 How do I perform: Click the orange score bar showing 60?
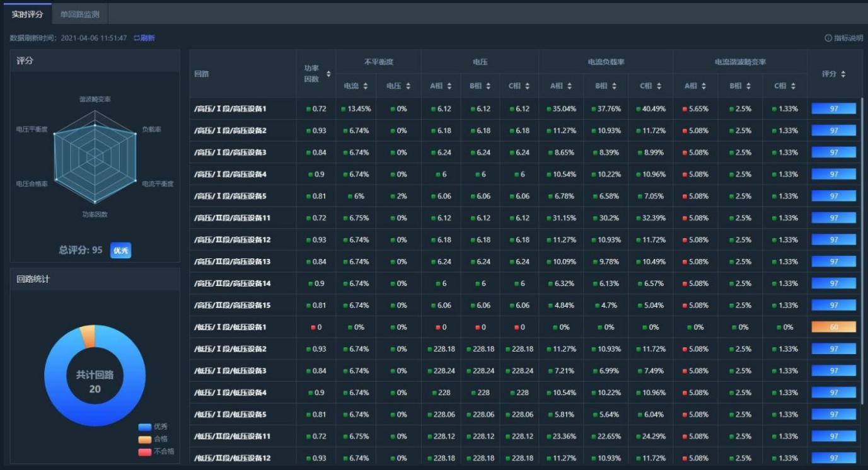833,328
